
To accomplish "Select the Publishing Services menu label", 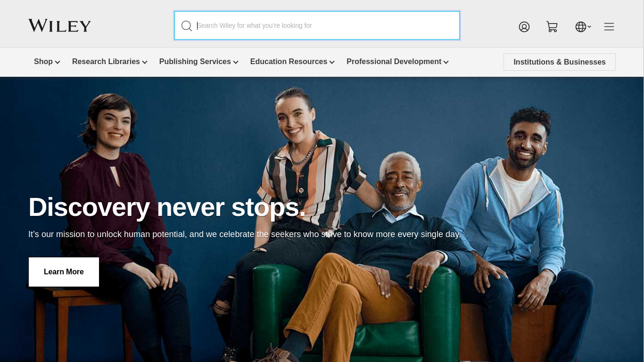I will [x=195, y=62].
